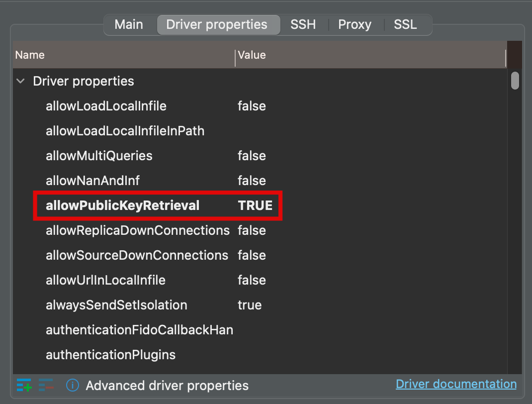Image resolution: width=532 pixels, height=404 pixels.
Task: Open the SSH tab
Action: click(x=303, y=24)
